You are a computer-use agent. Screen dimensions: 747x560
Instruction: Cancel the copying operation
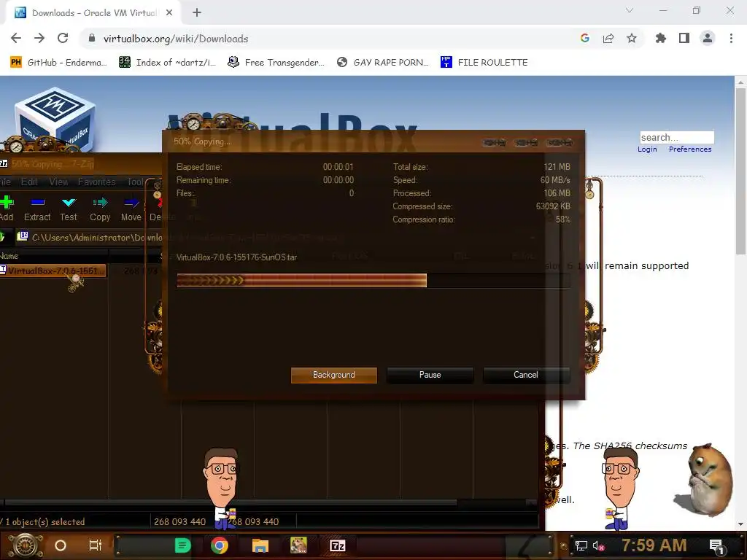(x=525, y=375)
